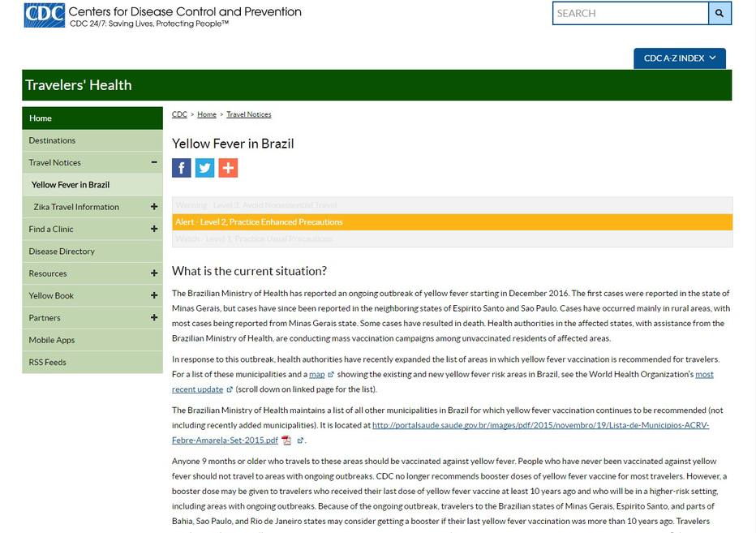Select Destinations in the sidebar menu

(x=52, y=140)
